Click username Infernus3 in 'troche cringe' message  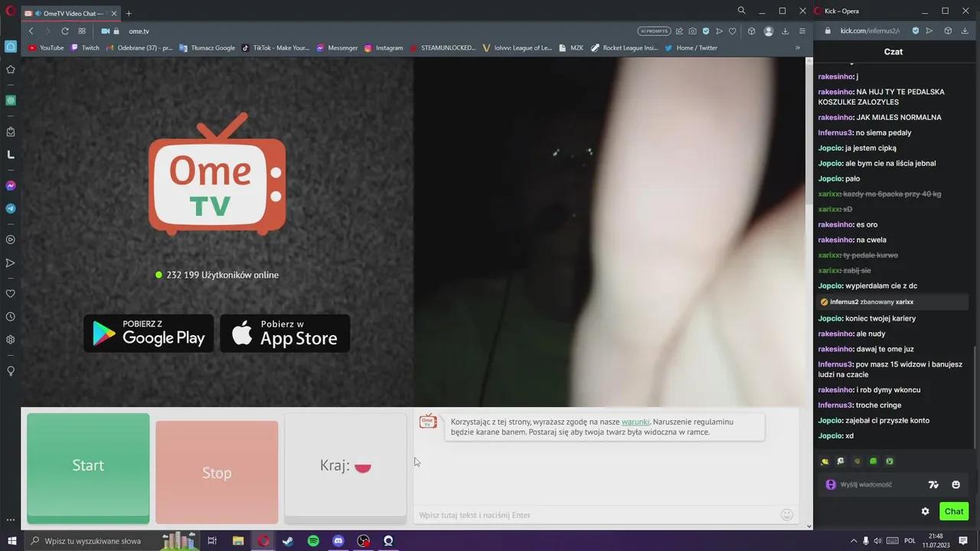click(x=835, y=405)
